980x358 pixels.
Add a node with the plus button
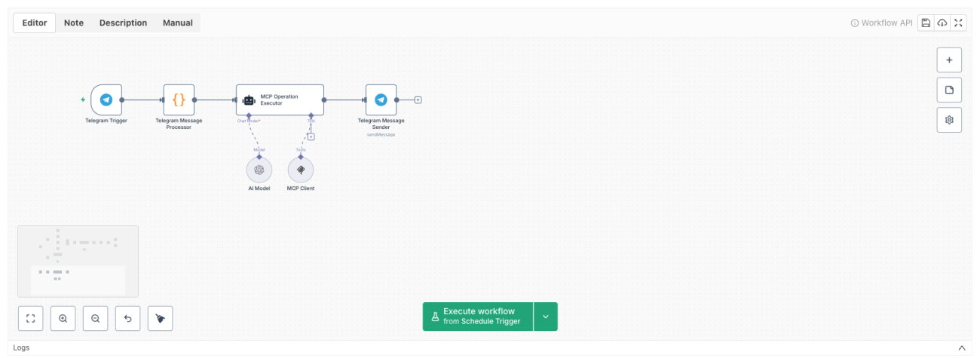coord(949,60)
